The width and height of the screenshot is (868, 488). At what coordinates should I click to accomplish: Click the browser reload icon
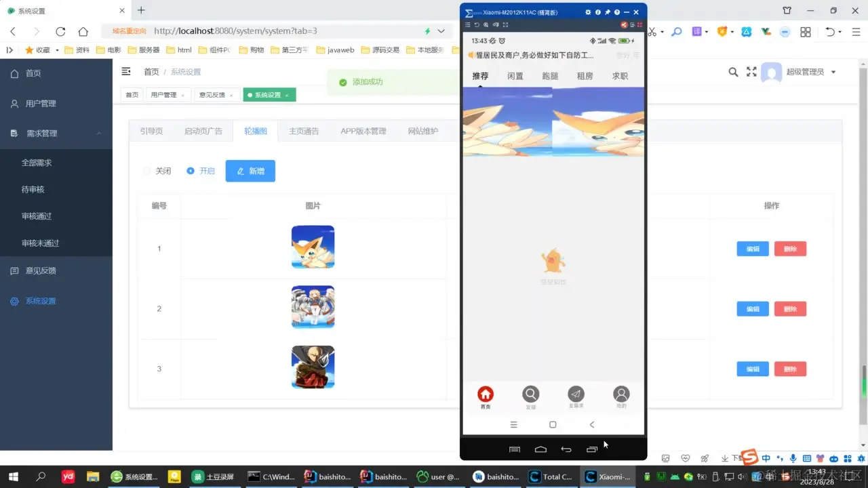point(60,31)
